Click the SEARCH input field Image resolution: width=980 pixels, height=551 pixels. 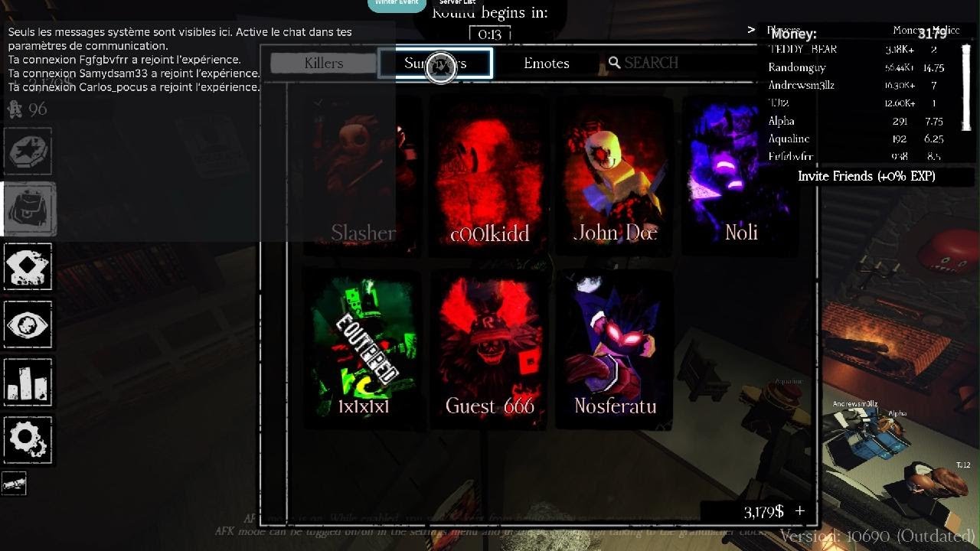(651, 64)
